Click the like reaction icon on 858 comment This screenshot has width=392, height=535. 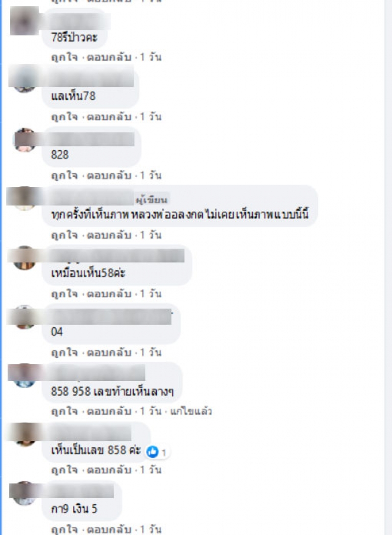coord(152,452)
